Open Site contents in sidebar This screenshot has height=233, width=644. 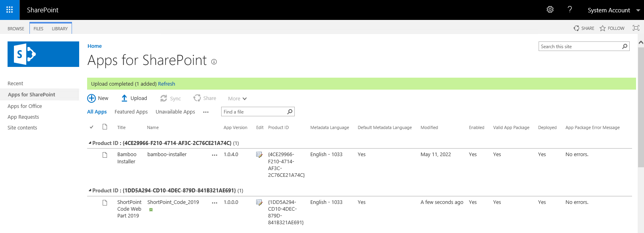coord(22,127)
